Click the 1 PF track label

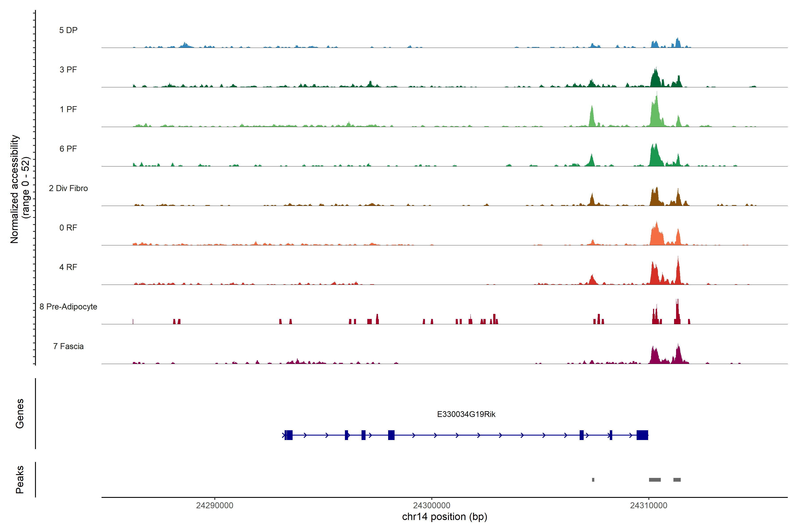(68, 109)
